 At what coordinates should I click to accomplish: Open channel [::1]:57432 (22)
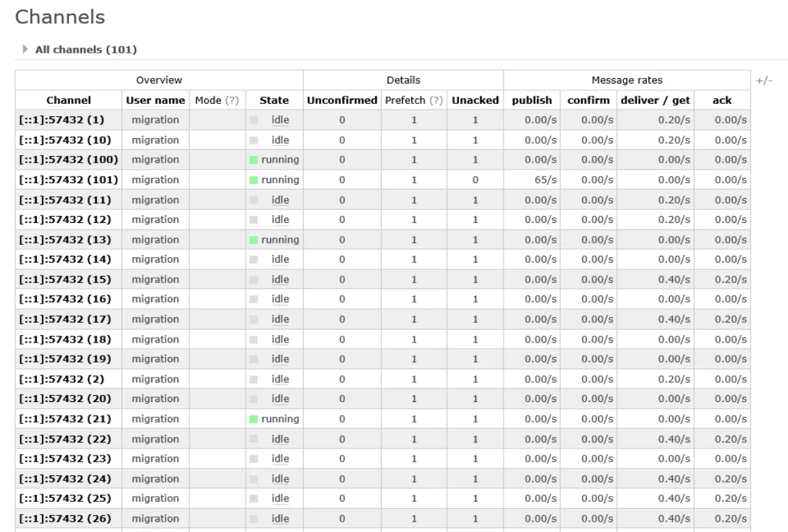(65, 438)
